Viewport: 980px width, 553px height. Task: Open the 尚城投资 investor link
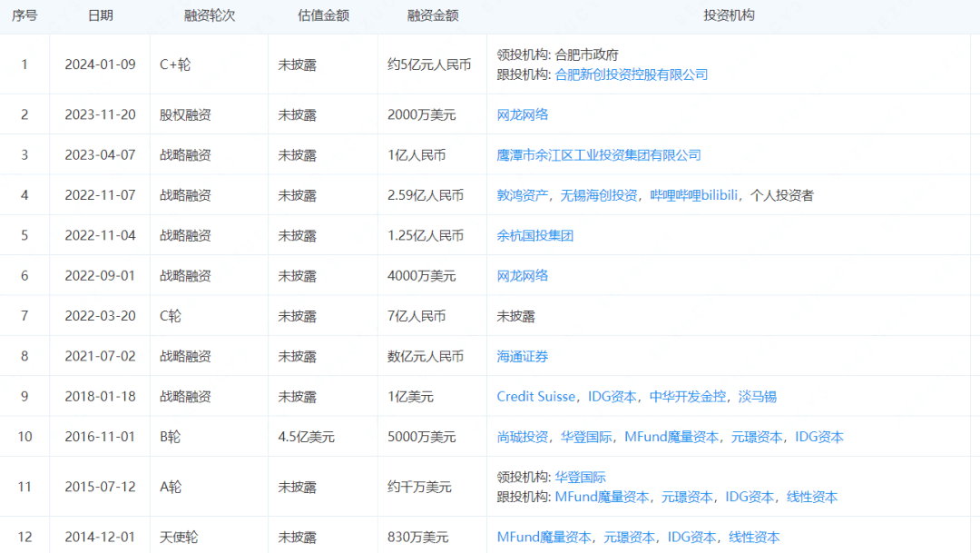(x=523, y=437)
